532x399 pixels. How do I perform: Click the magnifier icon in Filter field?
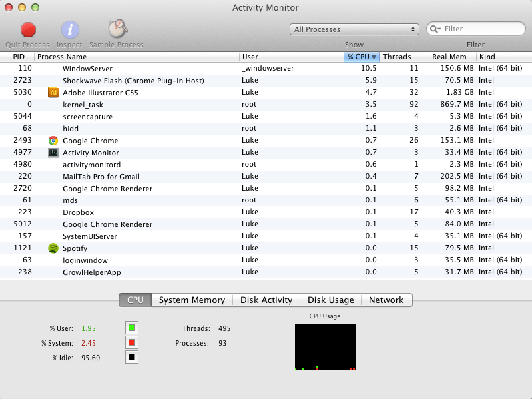(x=435, y=29)
